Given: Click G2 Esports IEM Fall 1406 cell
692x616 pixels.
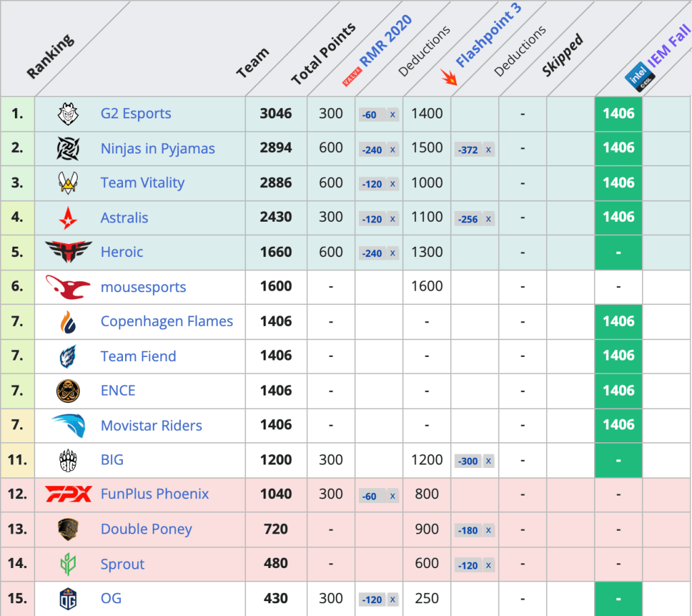Looking at the screenshot, I should pyautogui.click(x=619, y=114).
